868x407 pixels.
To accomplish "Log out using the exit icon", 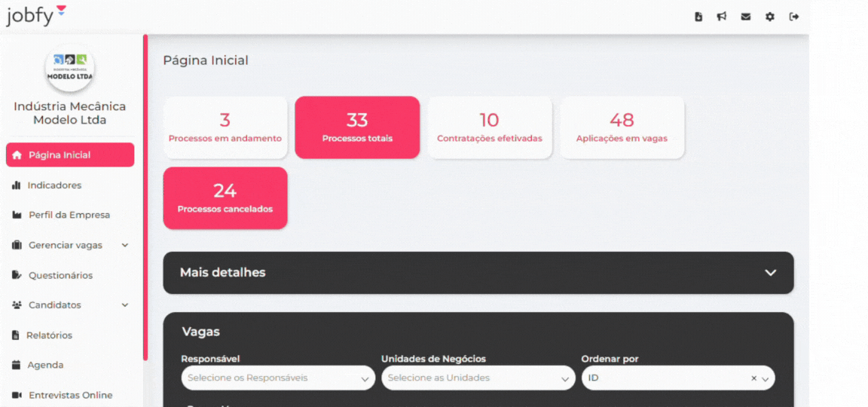I will (794, 17).
